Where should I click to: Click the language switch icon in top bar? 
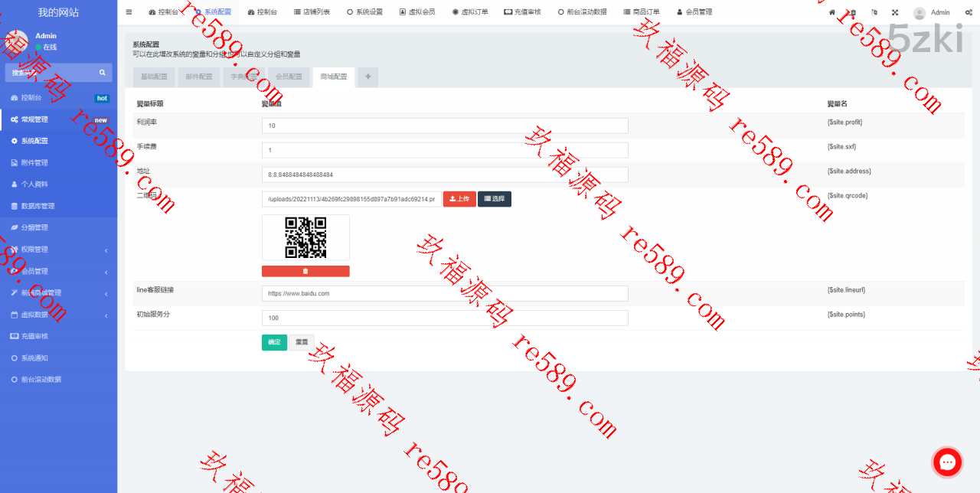874,12
